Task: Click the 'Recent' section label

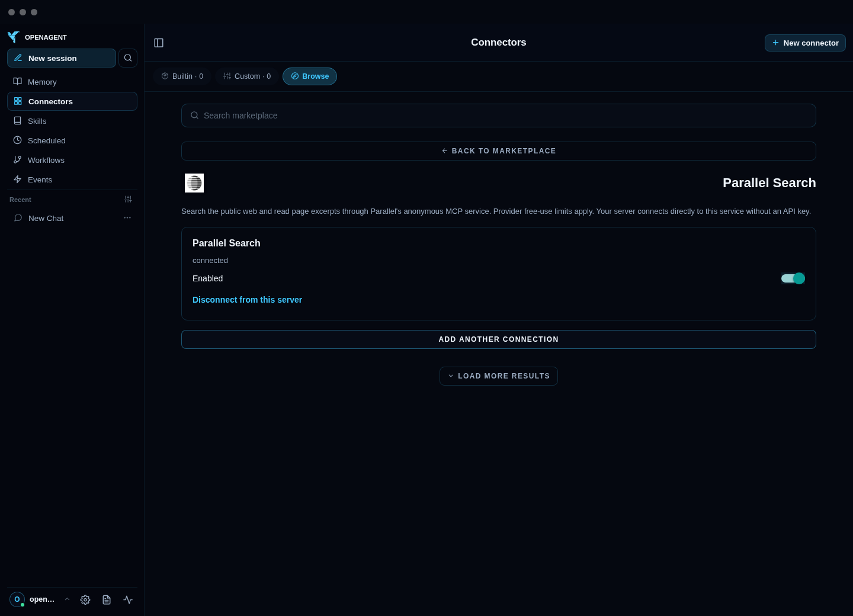Action: pos(20,200)
